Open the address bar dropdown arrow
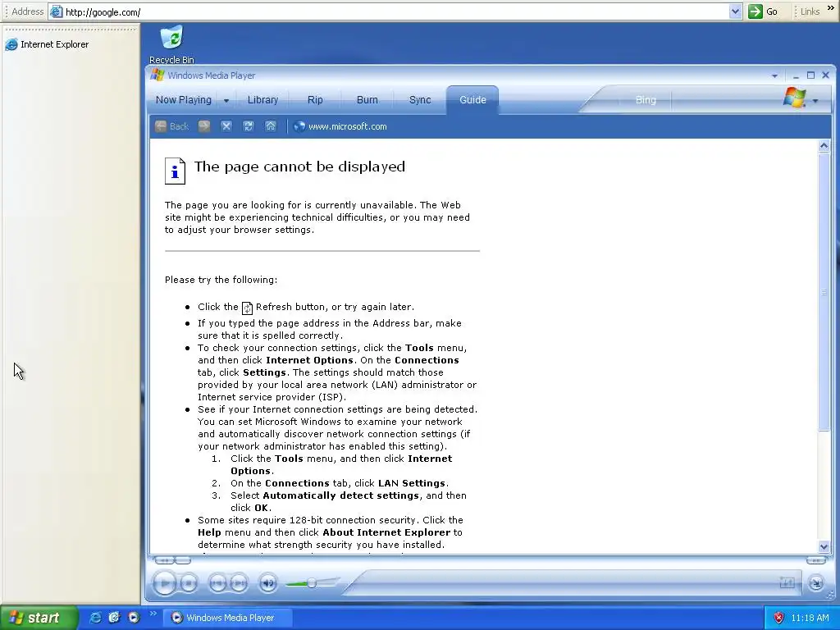This screenshot has height=630, width=840. (735, 11)
